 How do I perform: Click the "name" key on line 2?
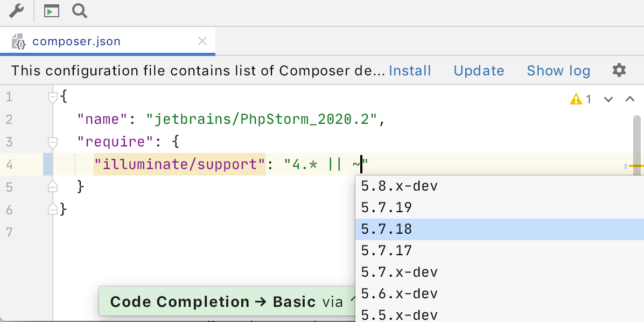tap(103, 120)
